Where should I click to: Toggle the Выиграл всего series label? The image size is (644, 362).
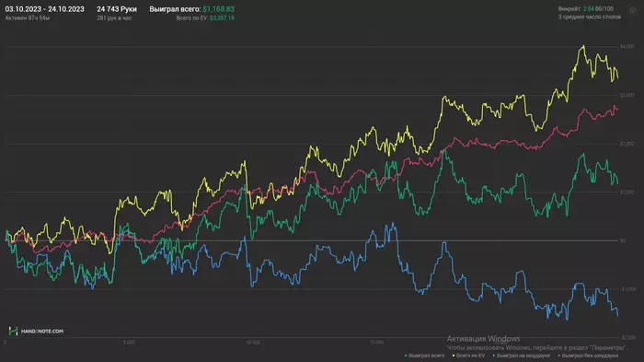tap(426, 356)
